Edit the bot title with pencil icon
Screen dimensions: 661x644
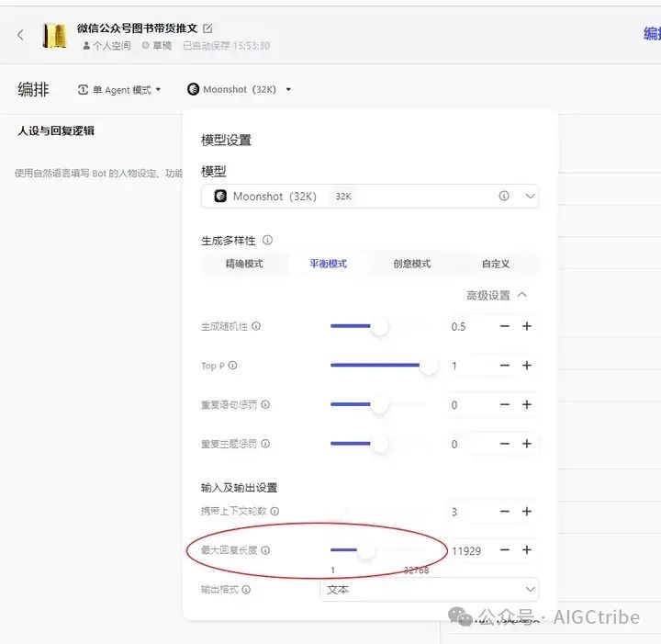point(207,28)
